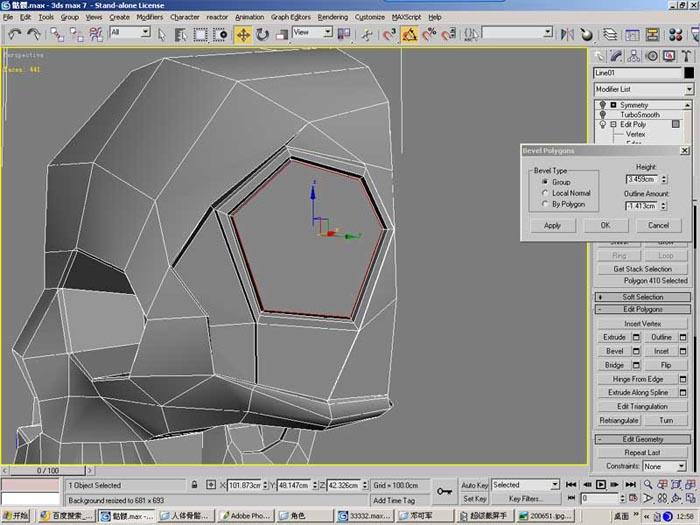The height and width of the screenshot is (525, 700).
Task: Collapse the Edit Polygons rollout
Action: coord(643,309)
